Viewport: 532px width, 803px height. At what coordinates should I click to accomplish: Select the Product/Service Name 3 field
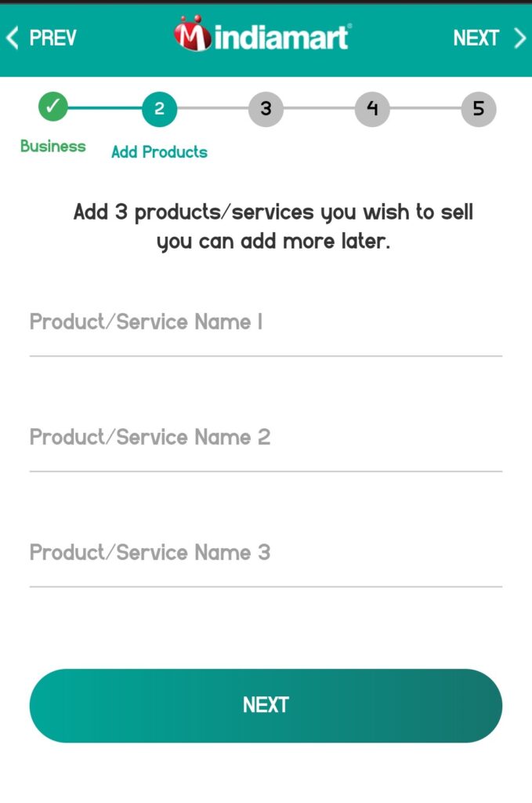click(x=266, y=560)
